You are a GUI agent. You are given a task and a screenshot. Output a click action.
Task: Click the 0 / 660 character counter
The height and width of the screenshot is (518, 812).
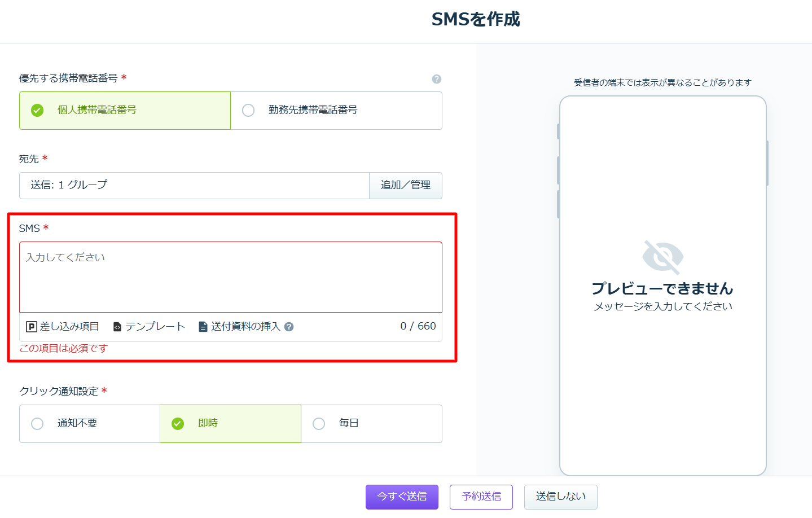[418, 326]
